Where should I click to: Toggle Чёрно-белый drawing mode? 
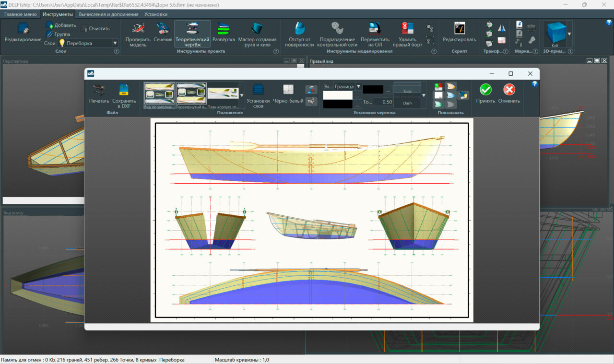click(x=288, y=94)
